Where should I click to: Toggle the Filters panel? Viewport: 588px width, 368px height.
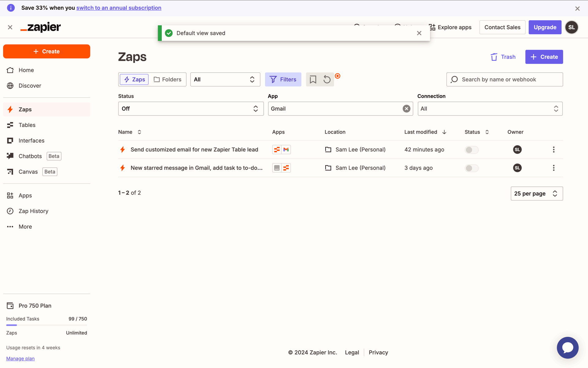283,79
